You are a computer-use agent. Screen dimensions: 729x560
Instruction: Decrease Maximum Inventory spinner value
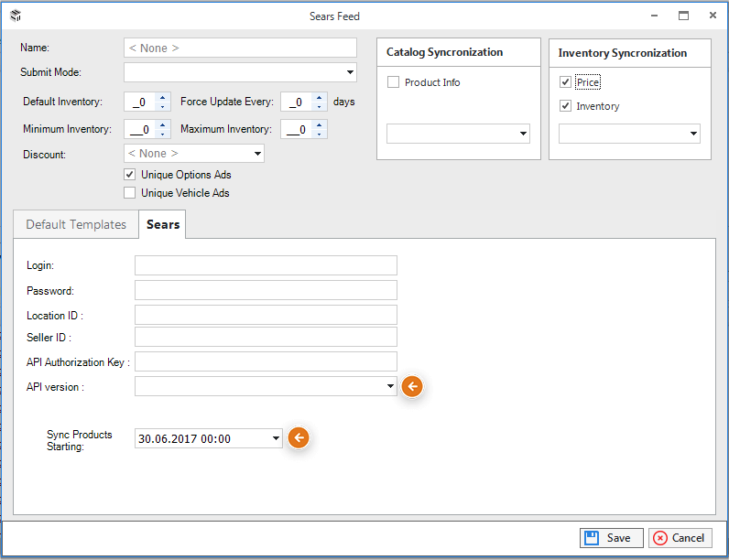pyautogui.click(x=319, y=134)
